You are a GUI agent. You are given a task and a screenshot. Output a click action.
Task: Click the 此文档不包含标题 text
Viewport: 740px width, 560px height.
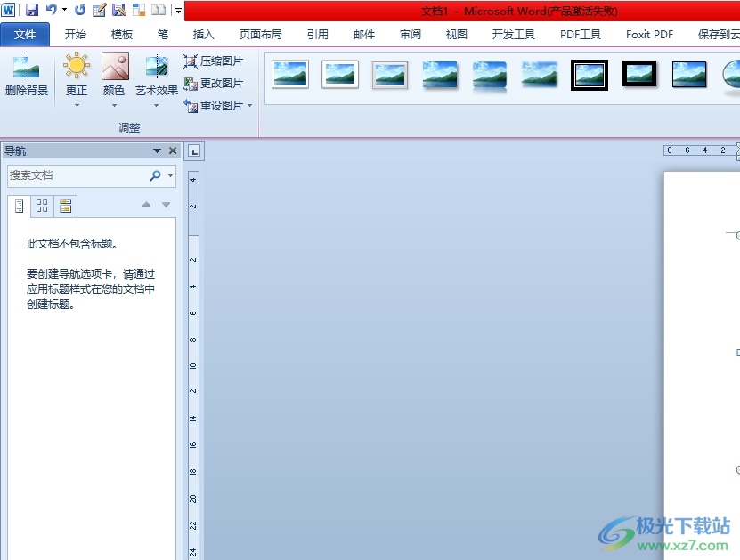[72, 244]
